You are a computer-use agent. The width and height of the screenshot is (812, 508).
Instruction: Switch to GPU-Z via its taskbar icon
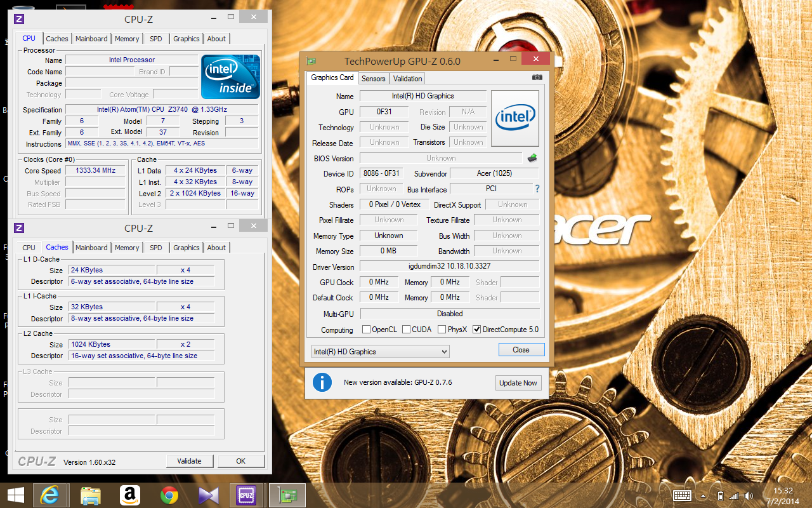pos(287,495)
